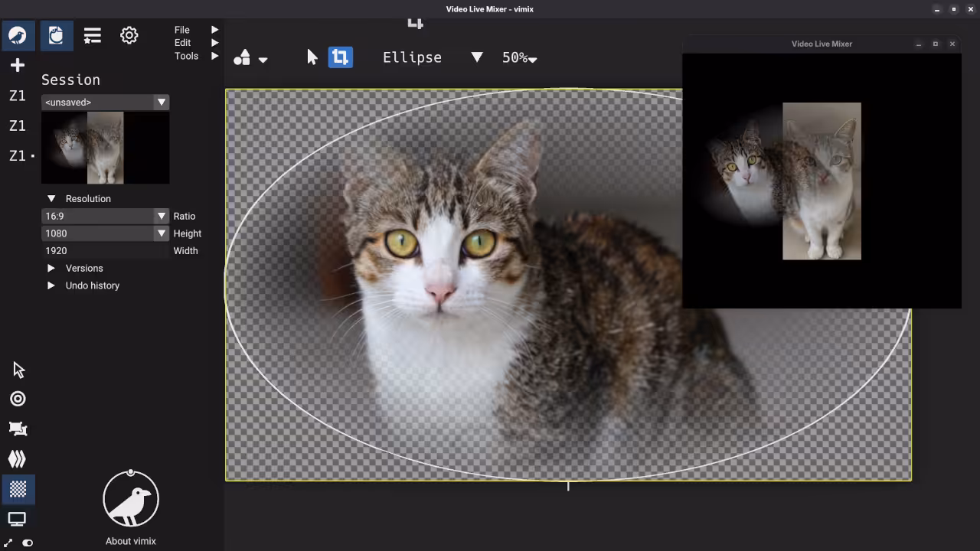Activate the crop tool in the top toolbar
The image size is (980, 551).
click(x=340, y=57)
